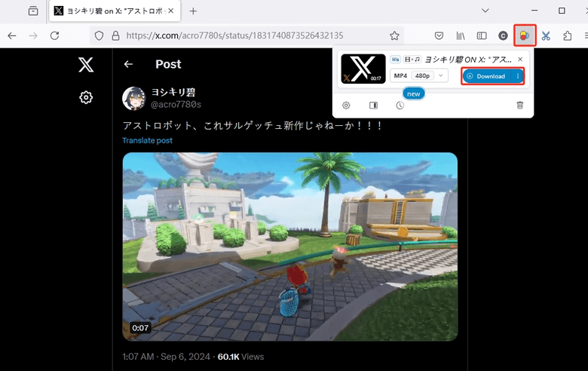Open the extension settings gear in the popup
588x371 pixels.
coord(346,106)
